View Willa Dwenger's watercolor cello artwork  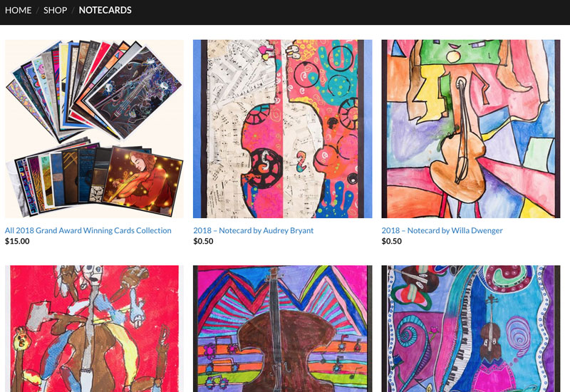click(x=471, y=129)
